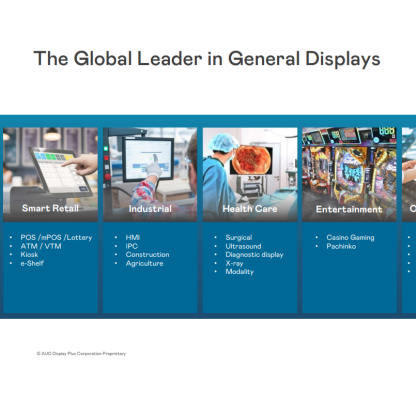This screenshot has height=400, width=416.
Task: Click the AUO Display Plus copyright footer
Action: coord(81,353)
